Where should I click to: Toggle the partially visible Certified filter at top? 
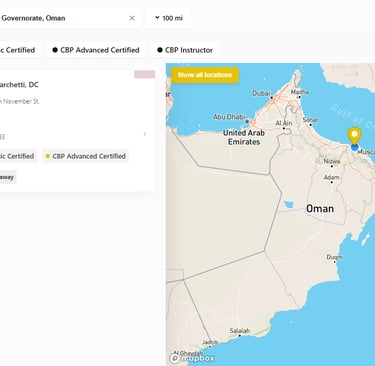[19, 50]
